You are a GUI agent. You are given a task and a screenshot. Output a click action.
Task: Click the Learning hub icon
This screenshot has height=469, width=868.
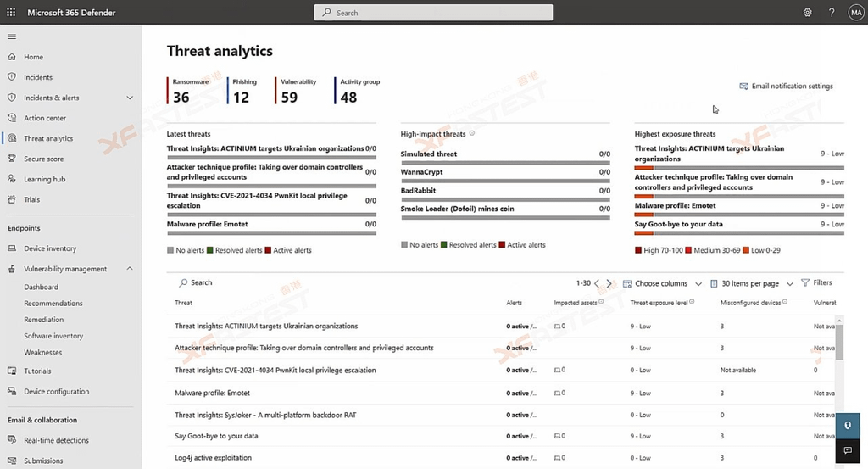pyautogui.click(x=12, y=179)
